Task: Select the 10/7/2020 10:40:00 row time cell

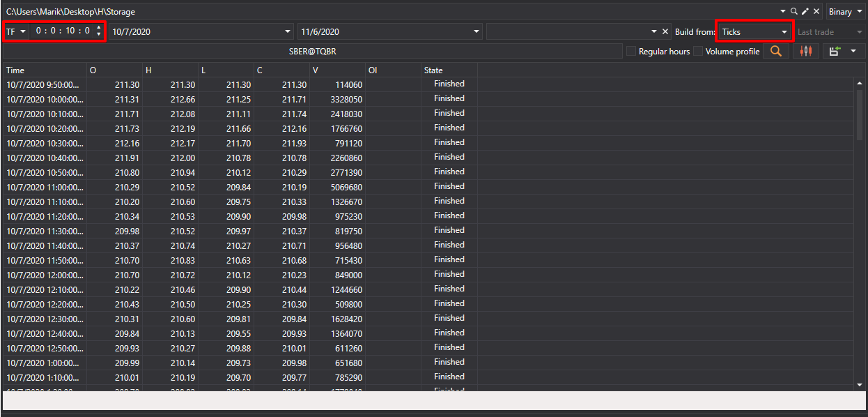Action: click(45, 158)
